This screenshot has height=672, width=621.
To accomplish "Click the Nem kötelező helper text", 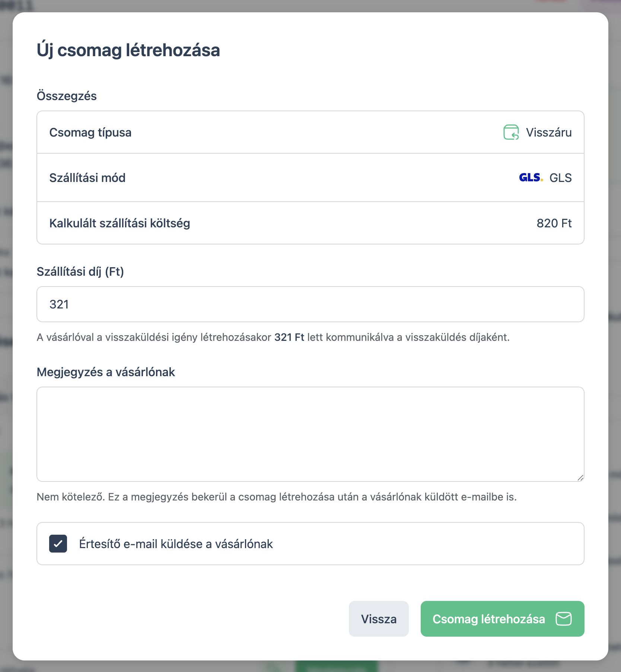I will pyautogui.click(x=277, y=497).
